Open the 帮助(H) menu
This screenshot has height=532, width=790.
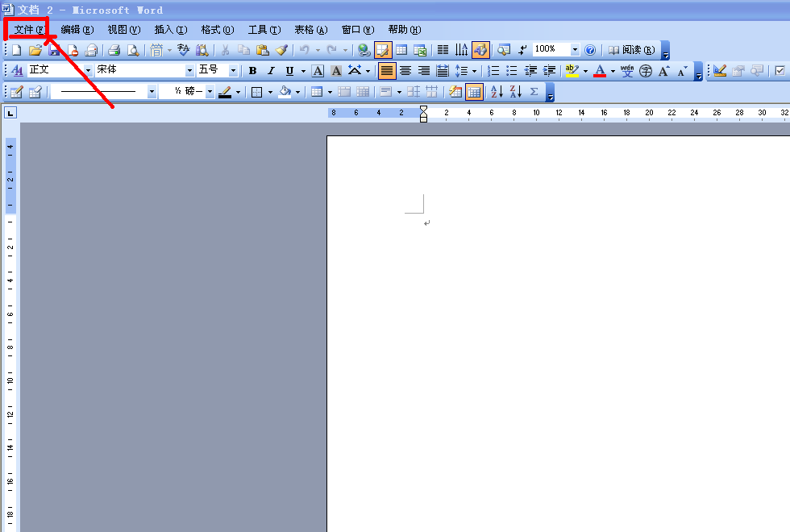tap(405, 30)
